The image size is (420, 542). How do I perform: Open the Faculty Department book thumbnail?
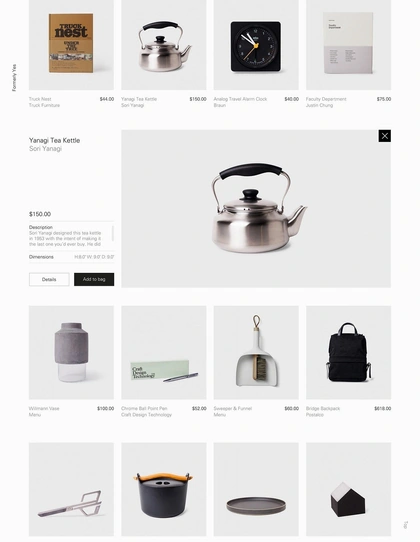[x=348, y=45]
